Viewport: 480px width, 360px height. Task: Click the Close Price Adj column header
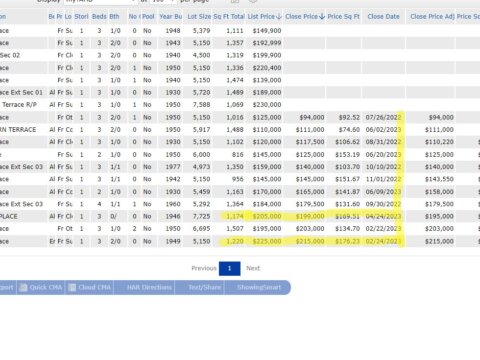coord(432,16)
